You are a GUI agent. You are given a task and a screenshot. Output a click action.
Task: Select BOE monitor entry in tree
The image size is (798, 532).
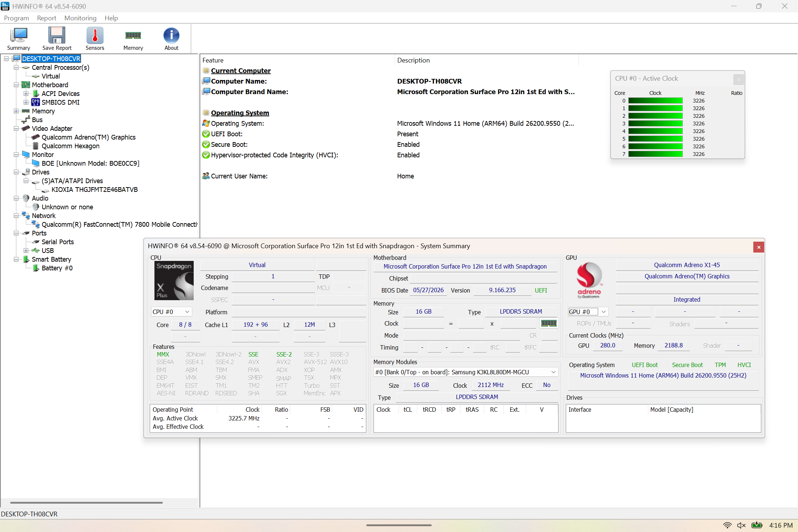pyautogui.click(x=90, y=163)
